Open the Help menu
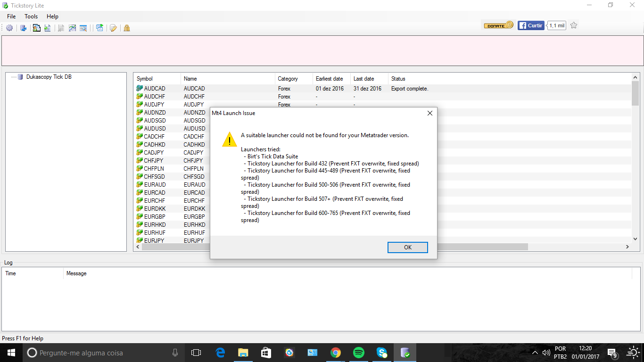Viewport: 644px width, 362px height. tap(52, 16)
